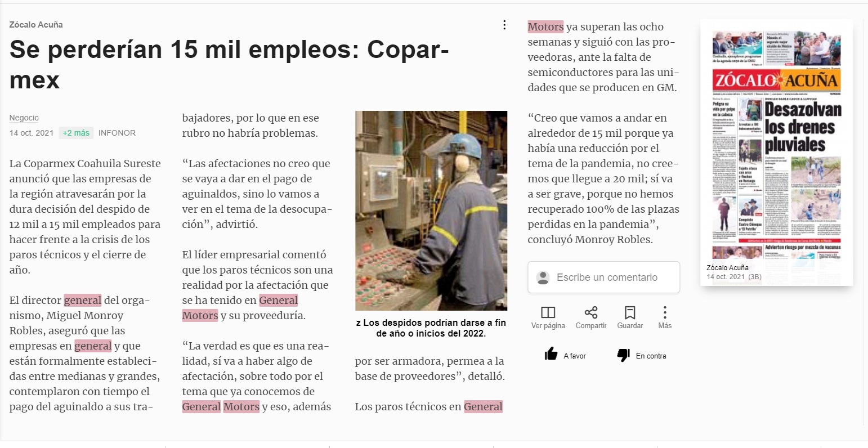
Task: Click the Guardar bookmark icon
Action: click(630, 312)
